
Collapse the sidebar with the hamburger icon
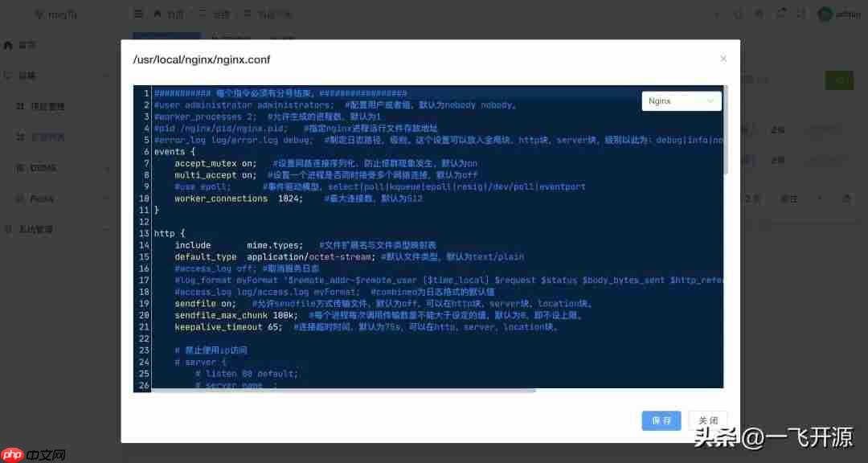click(137, 14)
